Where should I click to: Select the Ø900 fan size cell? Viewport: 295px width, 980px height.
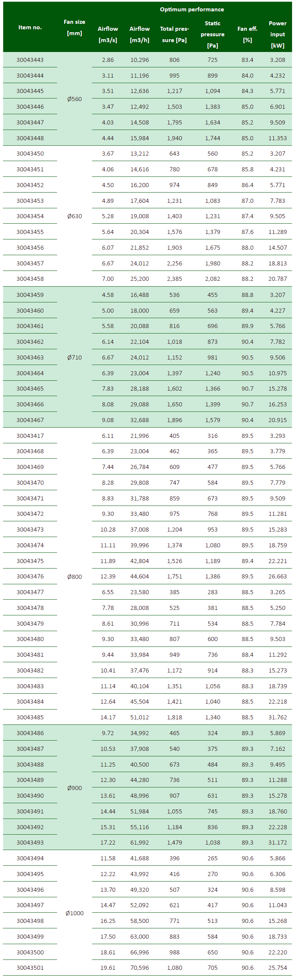tap(74, 788)
